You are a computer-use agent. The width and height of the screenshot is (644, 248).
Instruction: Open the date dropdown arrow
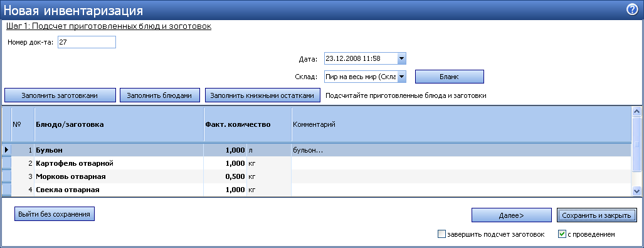(402, 59)
